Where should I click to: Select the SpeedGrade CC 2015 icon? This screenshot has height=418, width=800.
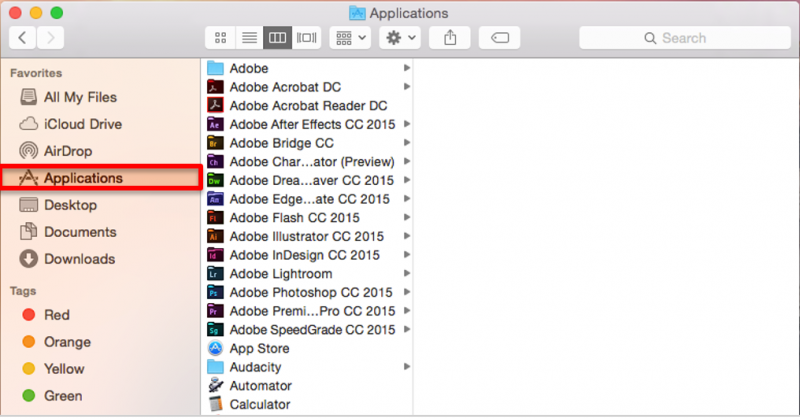coord(215,330)
